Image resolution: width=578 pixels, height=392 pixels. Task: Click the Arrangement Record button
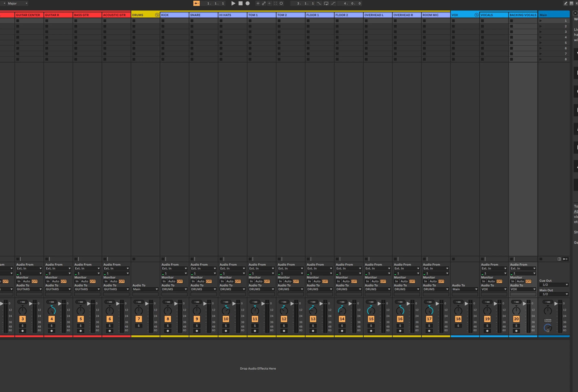click(x=248, y=3)
